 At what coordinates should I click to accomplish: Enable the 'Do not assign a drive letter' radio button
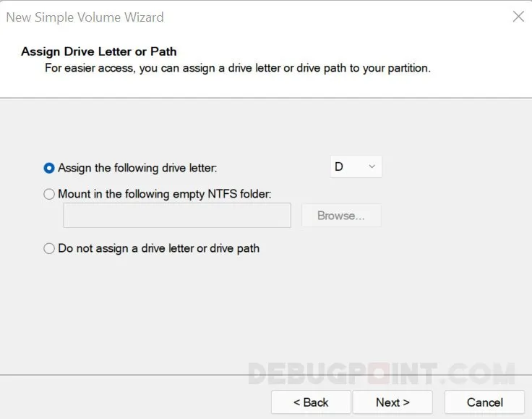pos(49,248)
